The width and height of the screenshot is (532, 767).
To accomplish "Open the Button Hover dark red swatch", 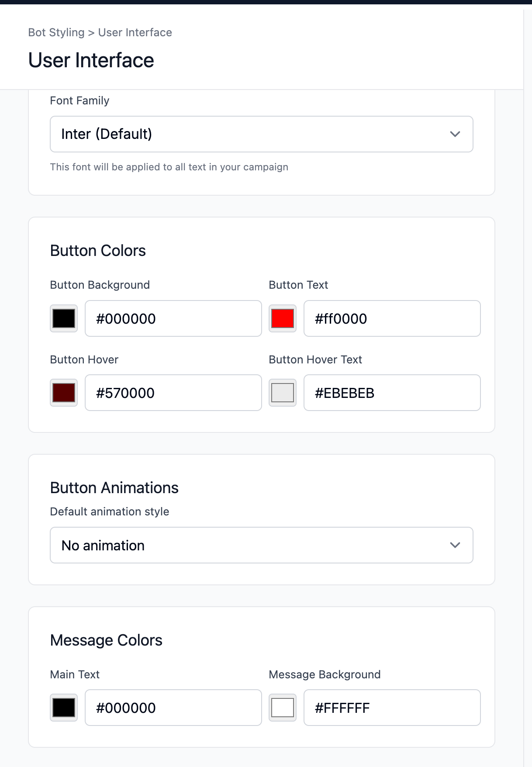I will click(64, 393).
